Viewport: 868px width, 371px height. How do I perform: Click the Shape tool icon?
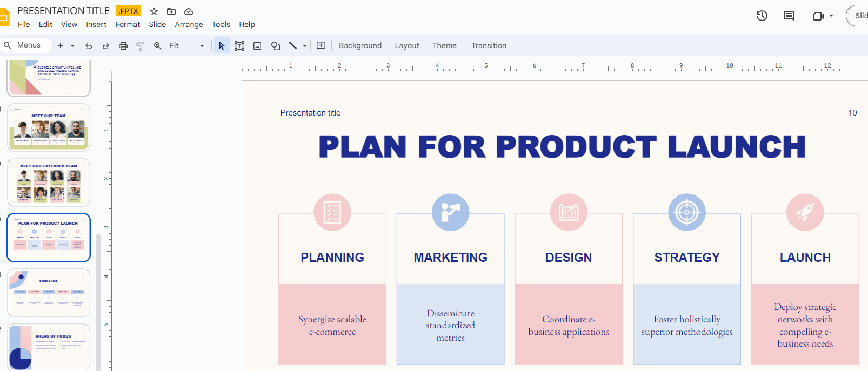[x=276, y=46]
